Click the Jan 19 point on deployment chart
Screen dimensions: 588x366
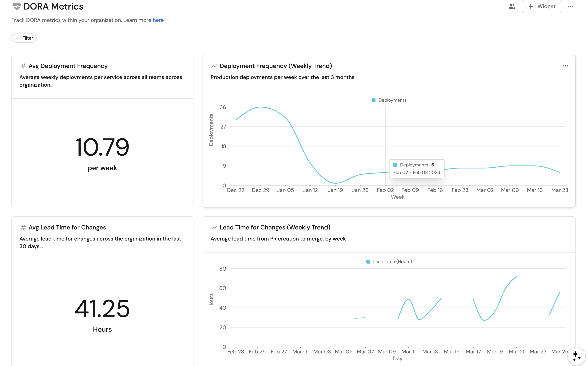[x=335, y=183]
